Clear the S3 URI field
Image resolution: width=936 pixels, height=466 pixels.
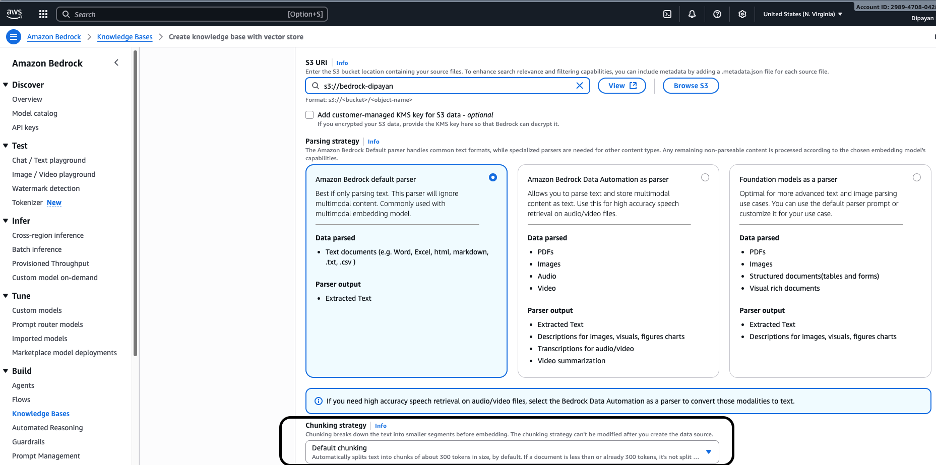tap(579, 86)
